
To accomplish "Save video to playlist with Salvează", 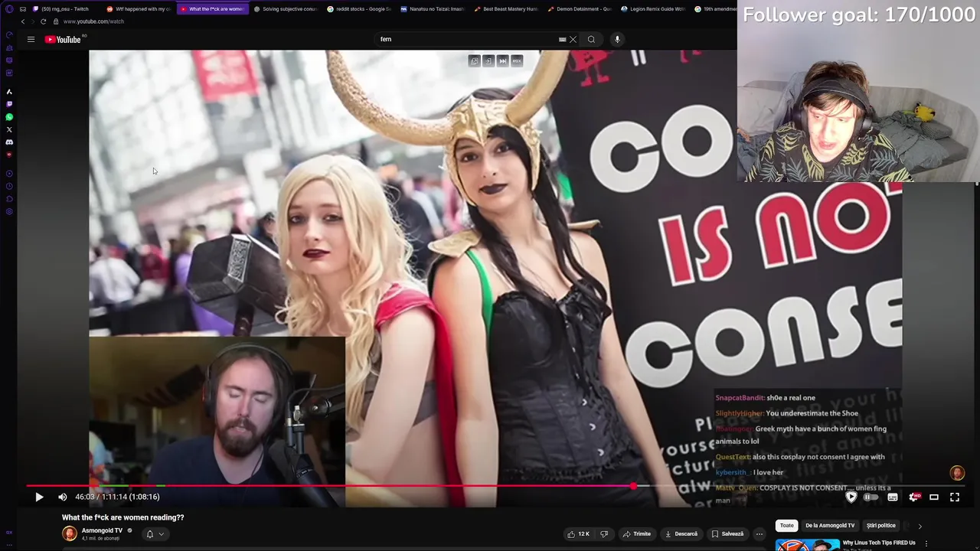I will point(727,533).
